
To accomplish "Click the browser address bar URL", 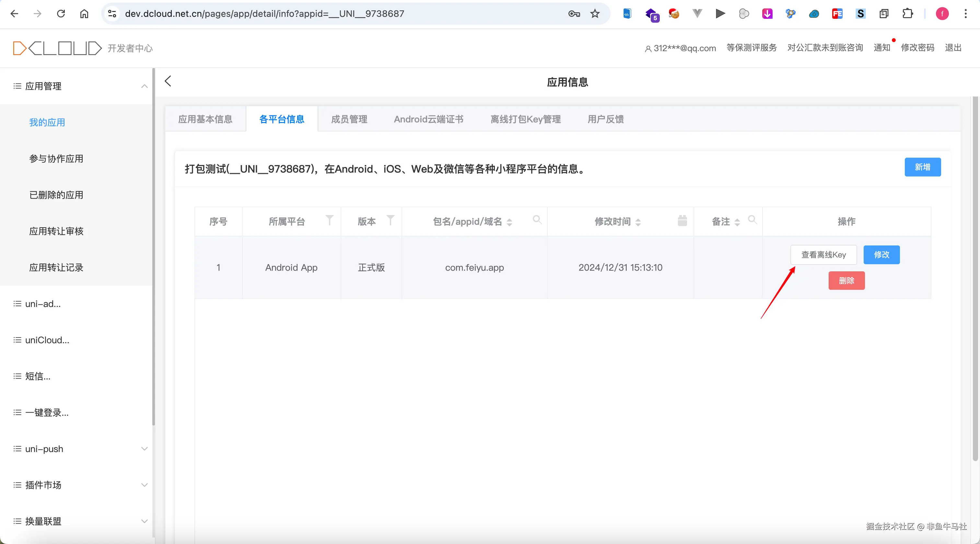I will point(264,14).
